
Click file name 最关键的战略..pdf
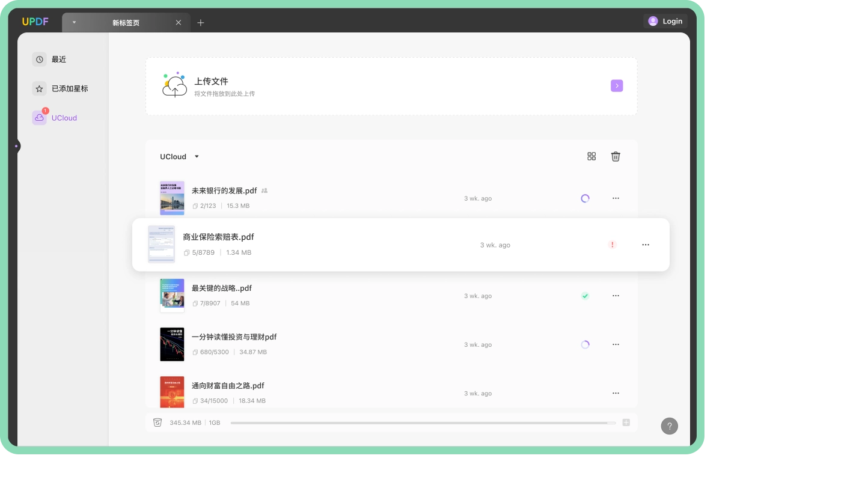[222, 288]
